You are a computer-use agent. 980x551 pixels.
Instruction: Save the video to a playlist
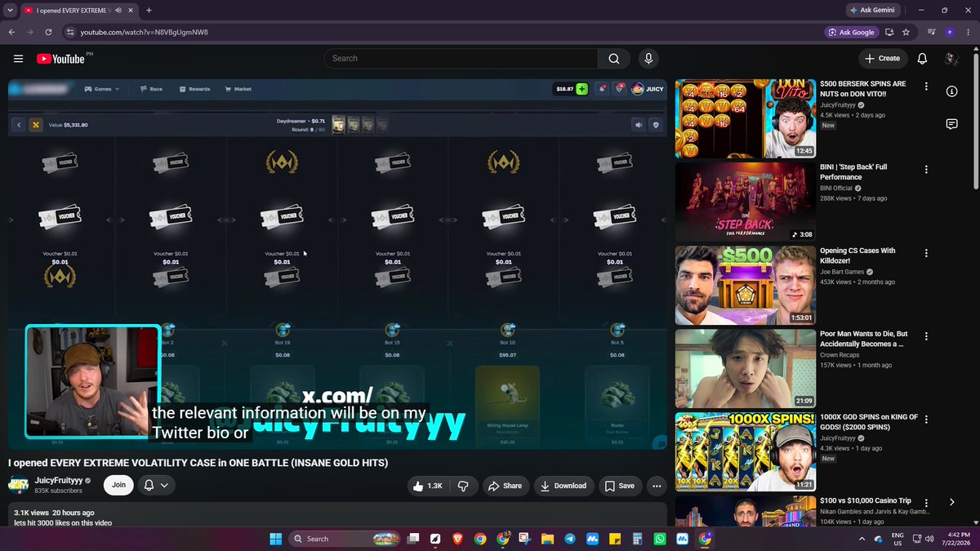point(620,486)
